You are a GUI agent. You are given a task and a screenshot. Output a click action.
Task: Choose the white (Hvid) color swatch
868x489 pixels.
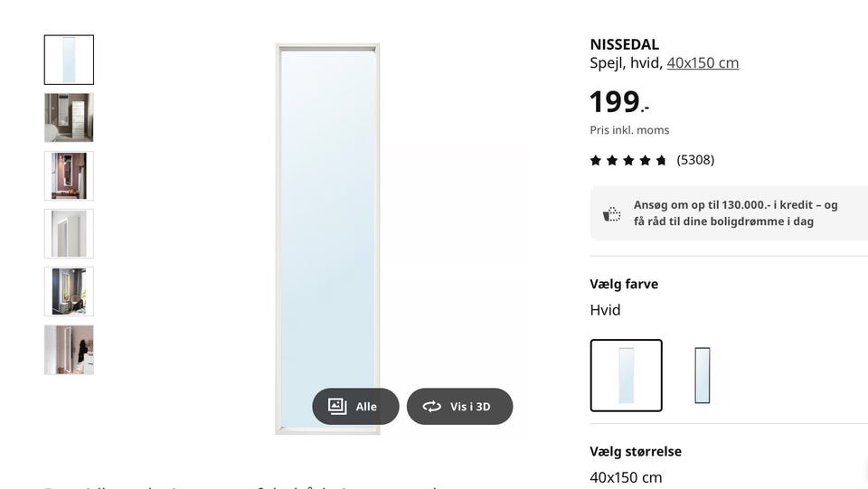[x=626, y=375]
